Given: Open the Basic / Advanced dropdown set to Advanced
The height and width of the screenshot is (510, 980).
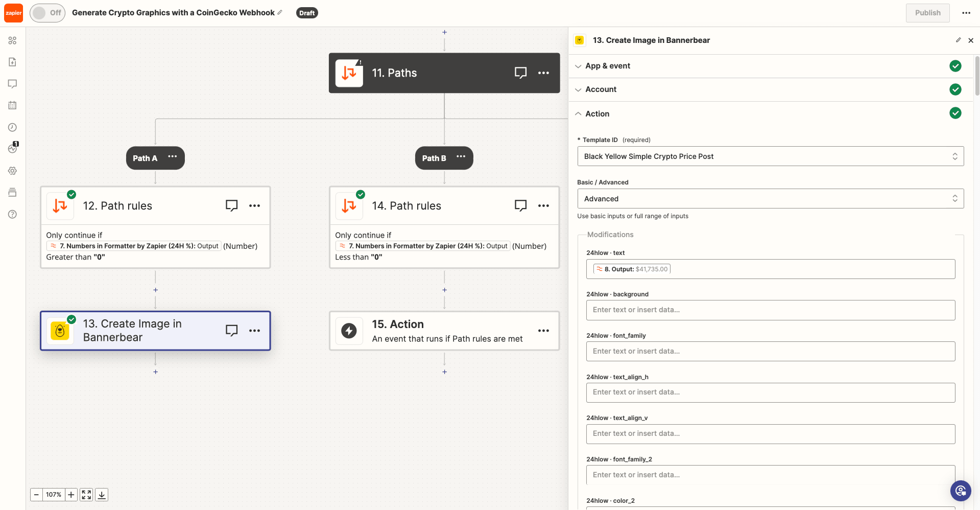Looking at the screenshot, I should pos(770,198).
